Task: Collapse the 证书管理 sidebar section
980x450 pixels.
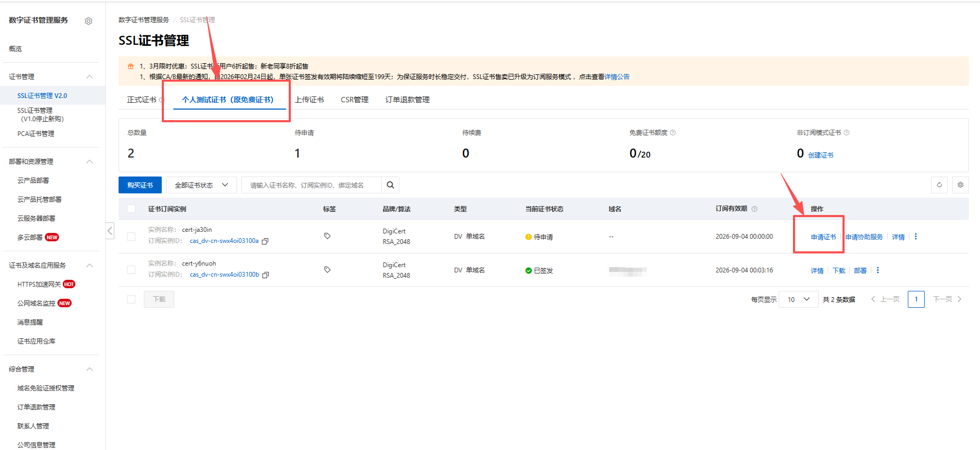Action: point(90,77)
